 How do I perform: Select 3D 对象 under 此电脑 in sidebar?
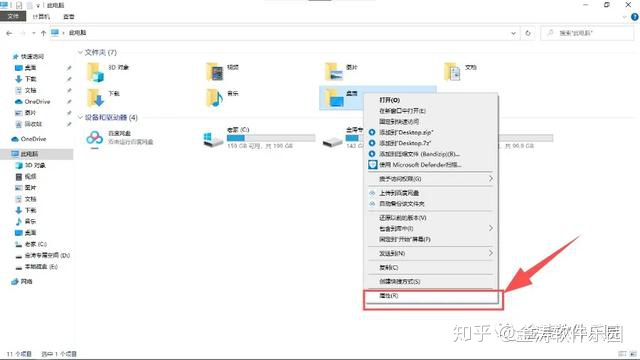click(x=31, y=165)
